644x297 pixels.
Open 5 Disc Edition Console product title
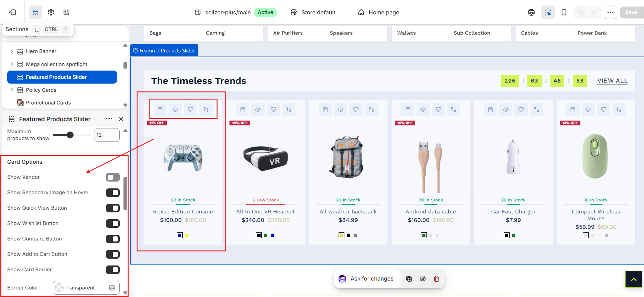point(183,212)
